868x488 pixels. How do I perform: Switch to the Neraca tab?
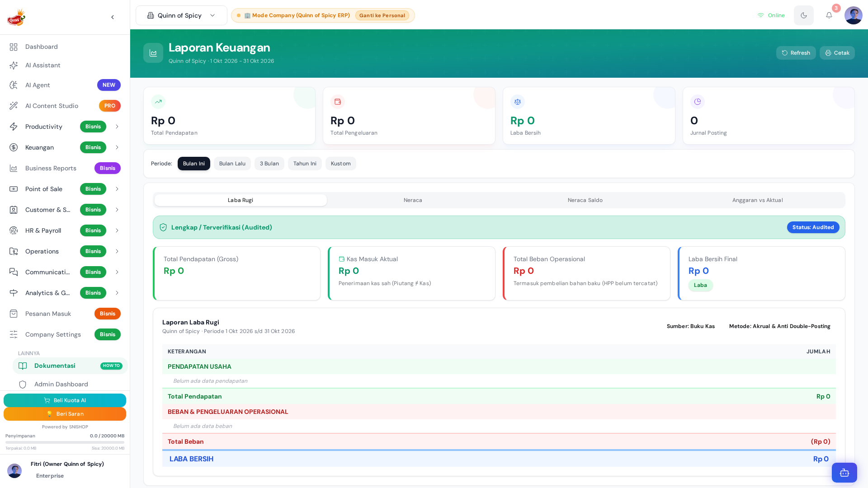[413, 200]
